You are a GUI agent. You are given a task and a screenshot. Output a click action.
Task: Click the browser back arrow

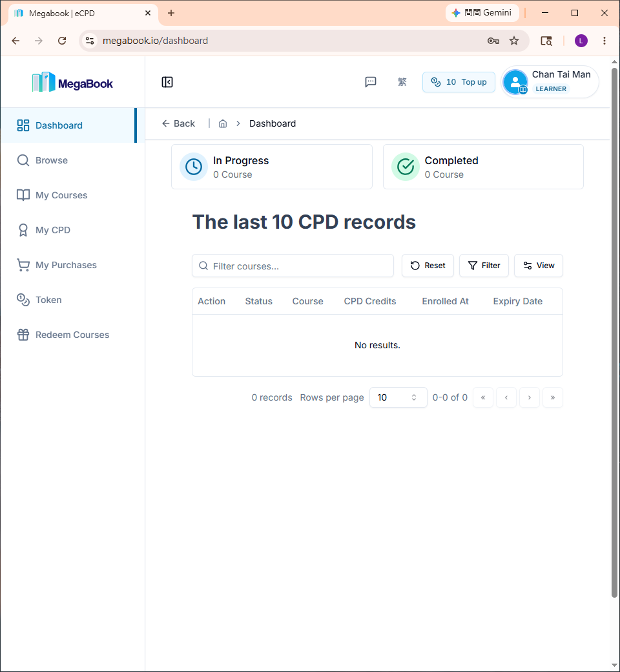(16, 41)
